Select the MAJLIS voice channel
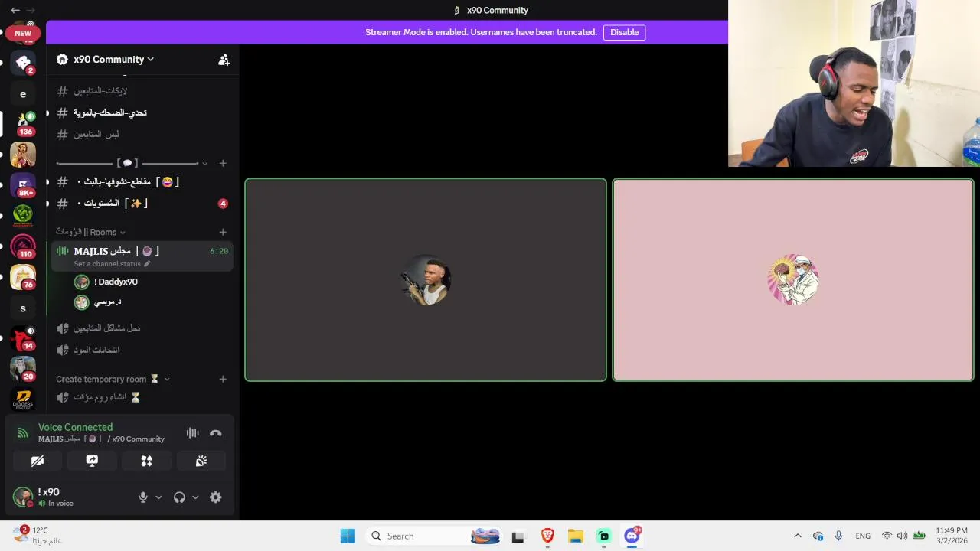 [142, 251]
